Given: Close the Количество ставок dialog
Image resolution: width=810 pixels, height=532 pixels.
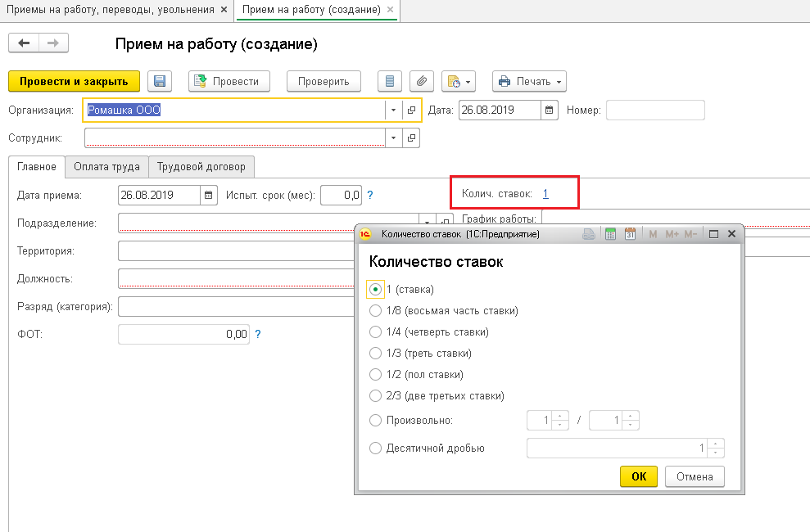Looking at the screenshot, I should coord(731,234).
